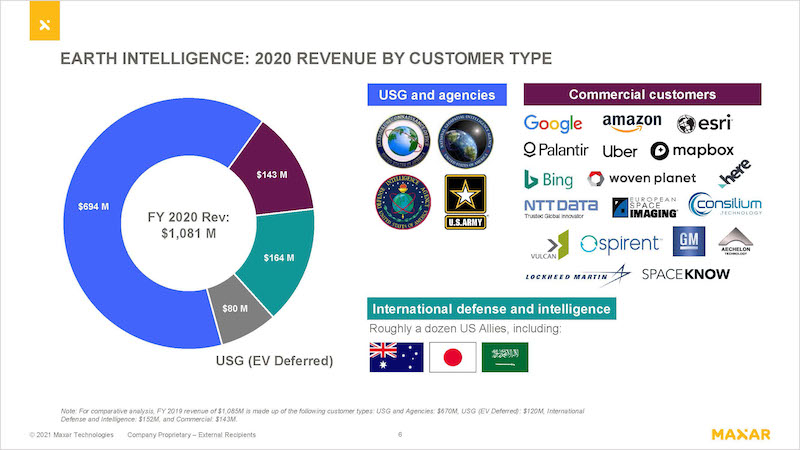Click the Maxar yellow logo square
The image size is (800, 450).
click(45, 20)
